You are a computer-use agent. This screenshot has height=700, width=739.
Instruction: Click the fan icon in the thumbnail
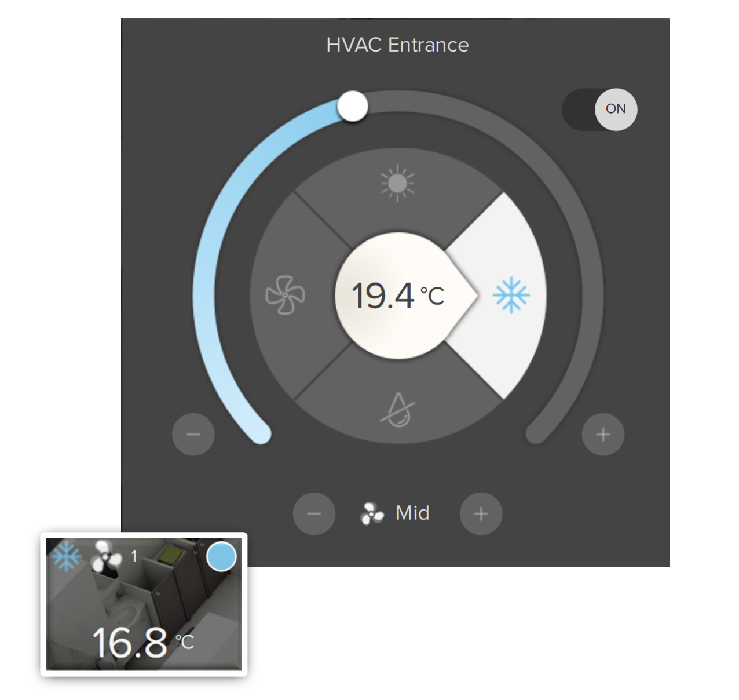106,557
